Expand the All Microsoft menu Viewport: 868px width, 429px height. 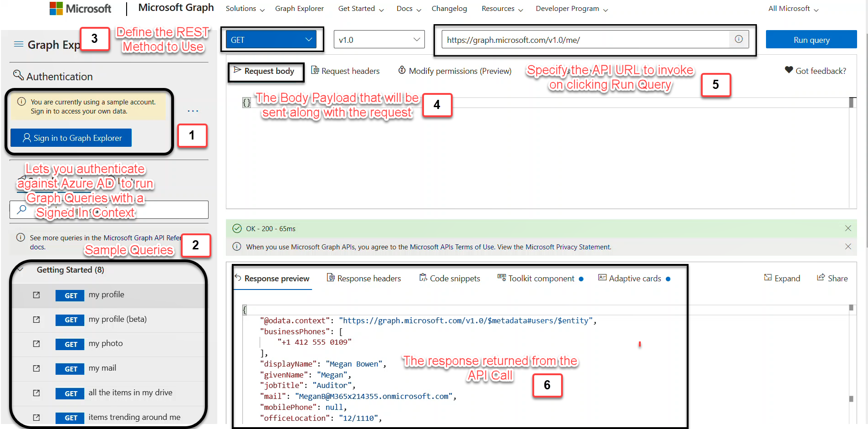click(793, 9)
